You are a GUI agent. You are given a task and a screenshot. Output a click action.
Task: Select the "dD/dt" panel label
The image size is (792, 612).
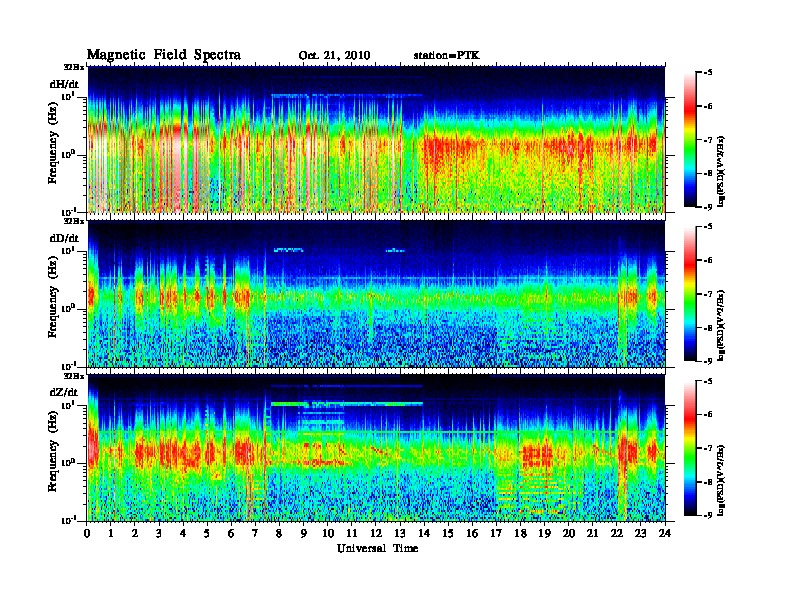(x=64, y=238)
